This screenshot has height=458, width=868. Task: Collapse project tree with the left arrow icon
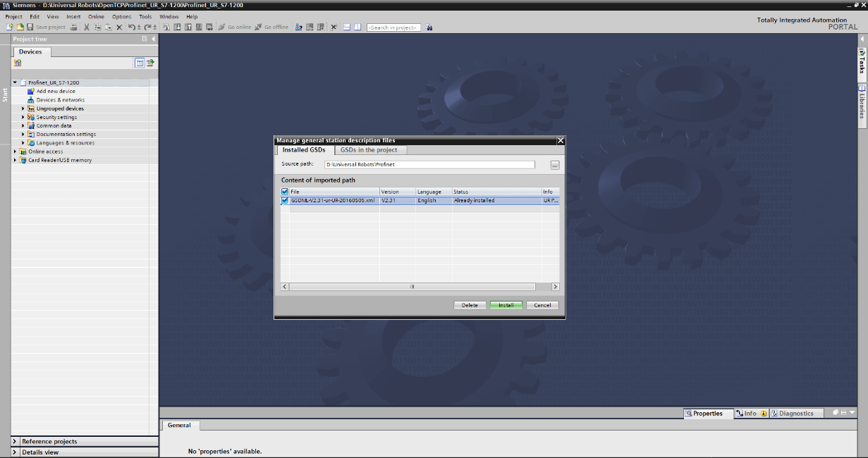pyautogui.click(x=153, y=39)
